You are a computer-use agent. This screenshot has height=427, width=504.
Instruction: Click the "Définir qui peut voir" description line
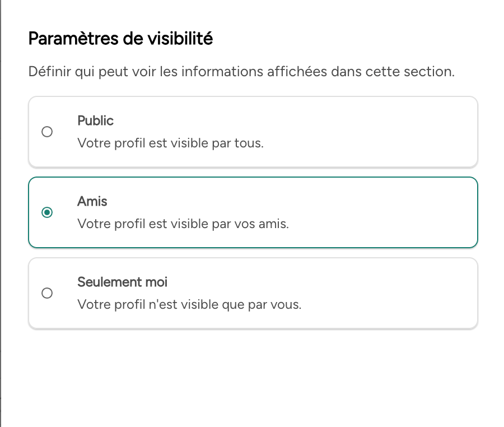[x=241, y=72]
